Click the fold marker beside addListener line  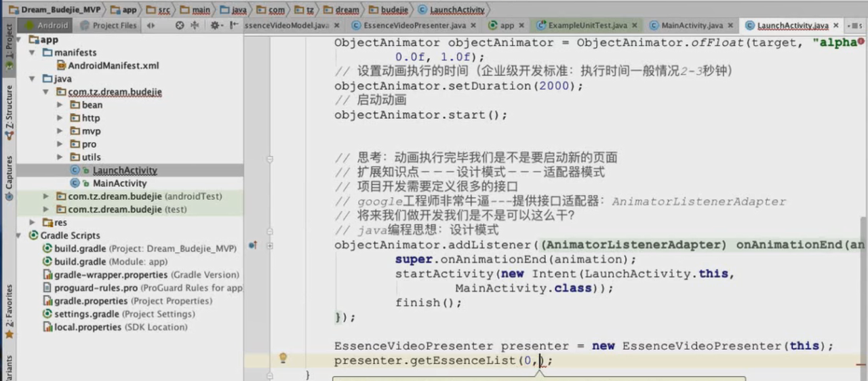click(x=270, y=245)
